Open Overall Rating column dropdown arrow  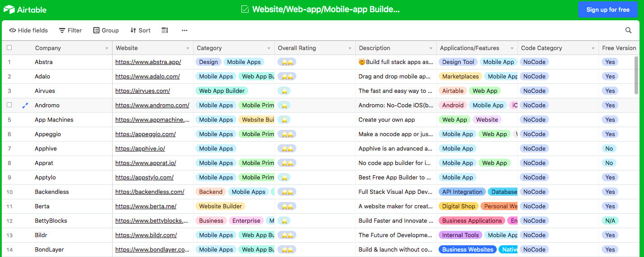click(350, 48)
